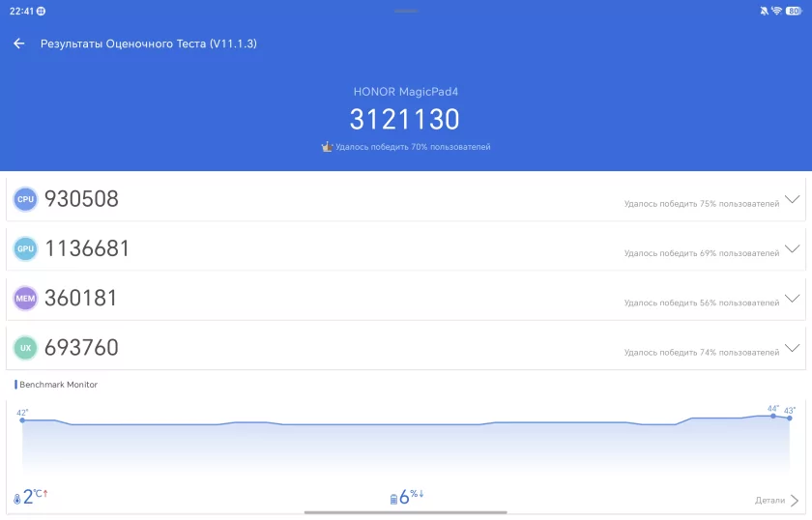Open the Wi-Fi status icon

(776, 11)
